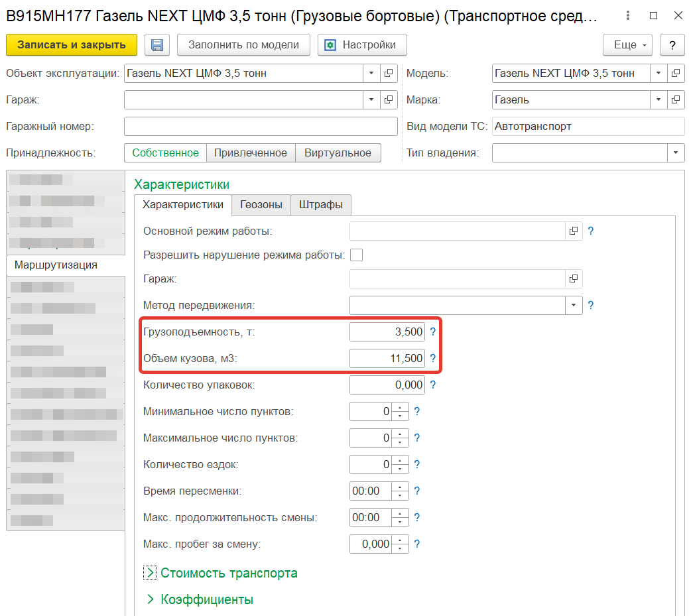Show help for Время пересменки
This screenshot has height=616, width=689.
[417, 491]
